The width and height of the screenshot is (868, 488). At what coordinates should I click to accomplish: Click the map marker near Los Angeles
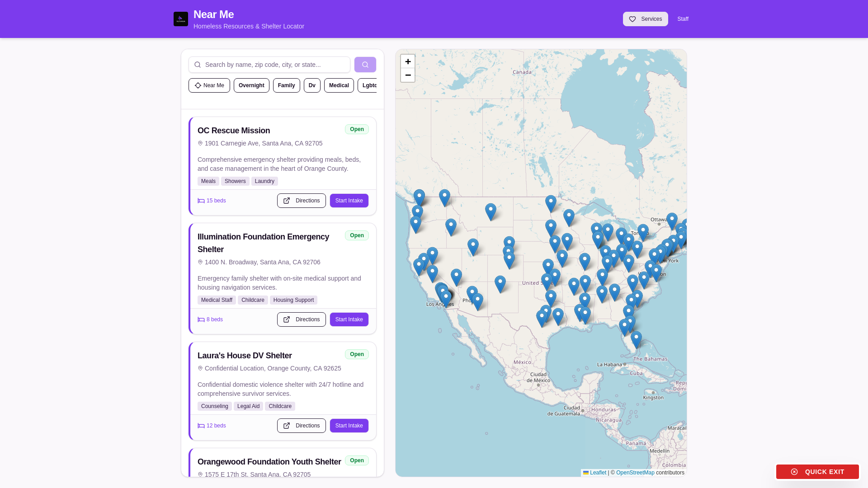(446, 298)
